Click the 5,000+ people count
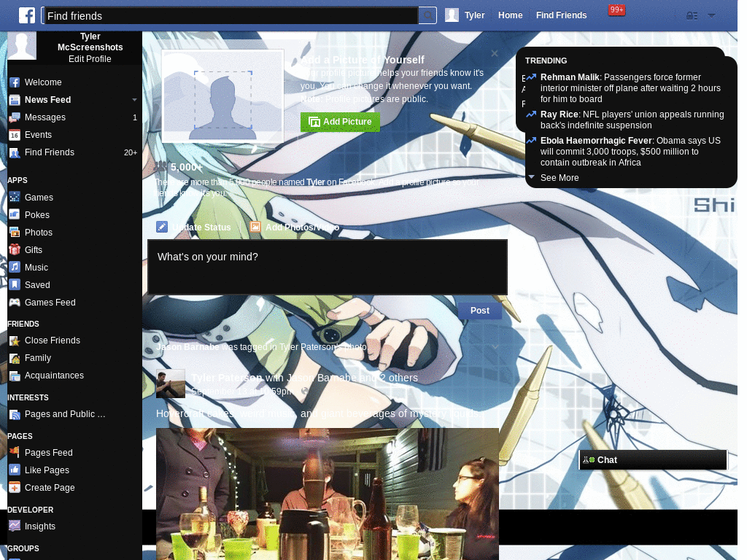Image resolution: width=747 pixels, height=560 pixels. [187, 167]
